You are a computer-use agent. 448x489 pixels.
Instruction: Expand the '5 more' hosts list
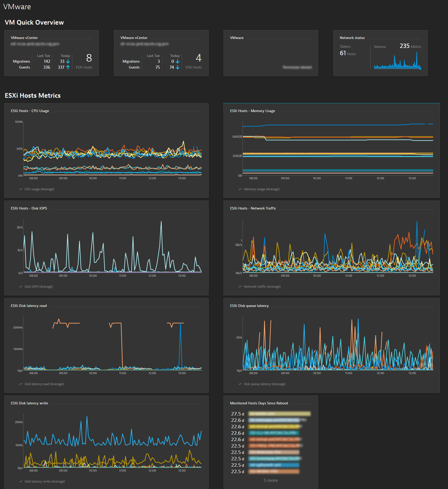[271, 480]
